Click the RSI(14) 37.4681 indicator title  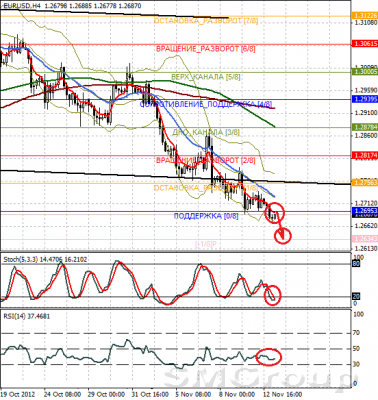tap(26, 316)
